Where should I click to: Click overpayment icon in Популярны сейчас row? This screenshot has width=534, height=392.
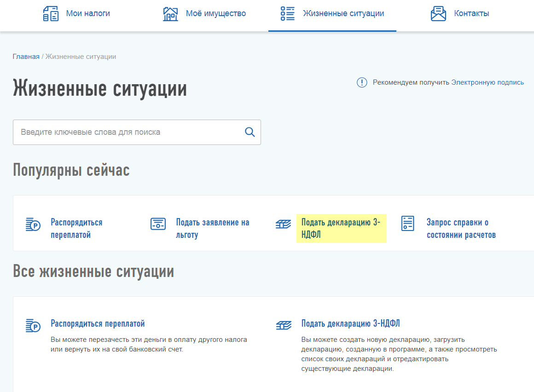33,225
